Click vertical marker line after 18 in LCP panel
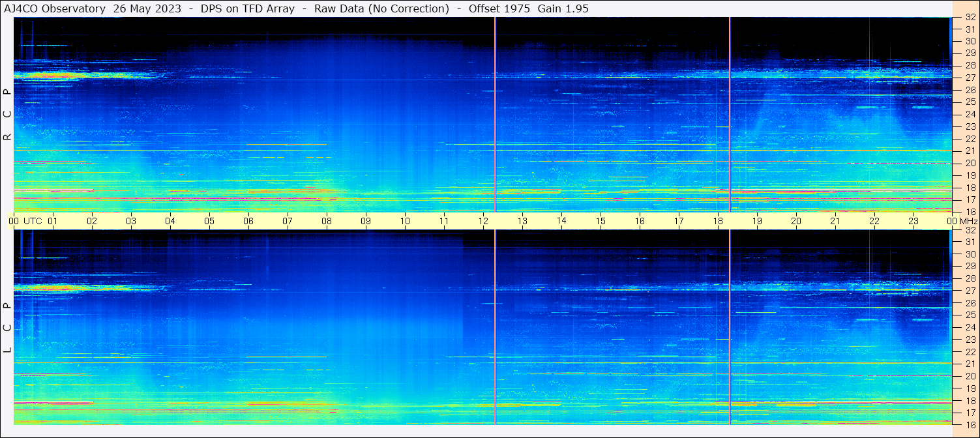The width and height of the screenshot is (980, 438). pos(730,327)
